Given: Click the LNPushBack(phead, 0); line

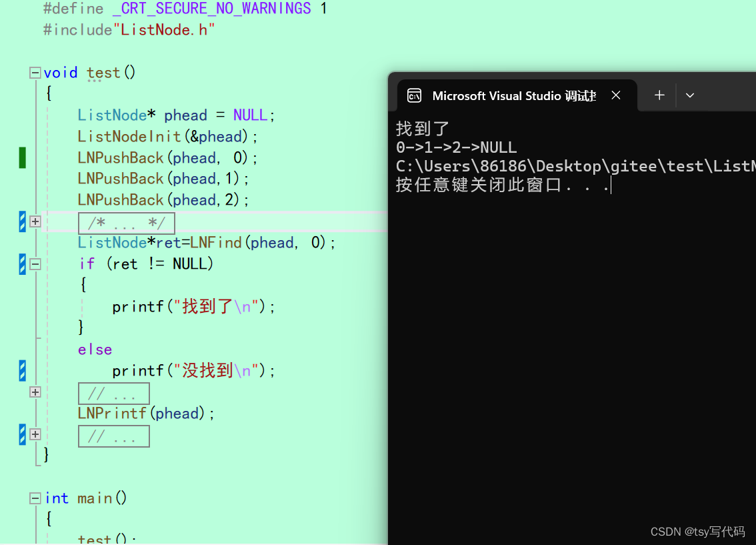Looking at the screenshot, I should pyautogui.click(x=168, y=157).
